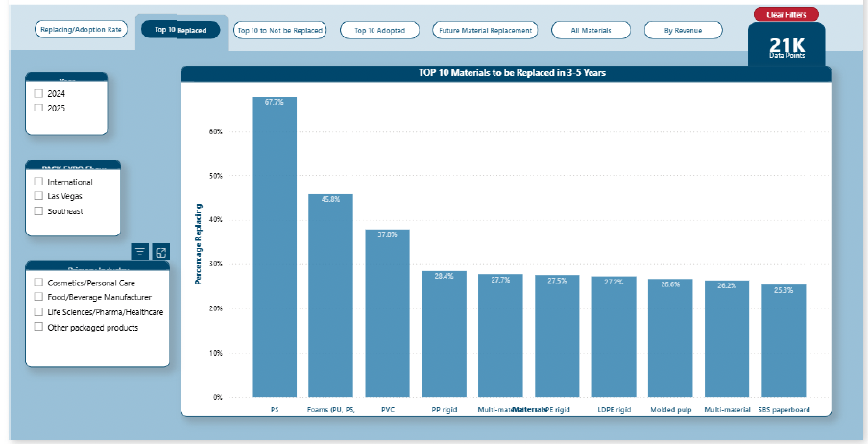Enable the International show checkbox
Viewport: 868px width, 444px height.
[x=38, y=182]
